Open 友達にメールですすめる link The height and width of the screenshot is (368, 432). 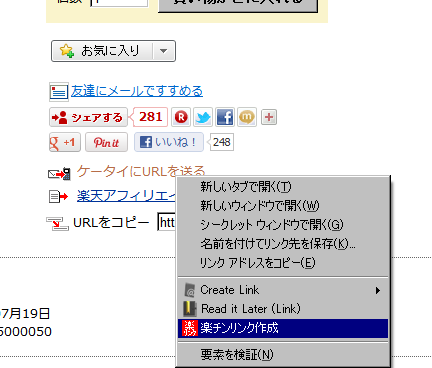coord(137,91)
